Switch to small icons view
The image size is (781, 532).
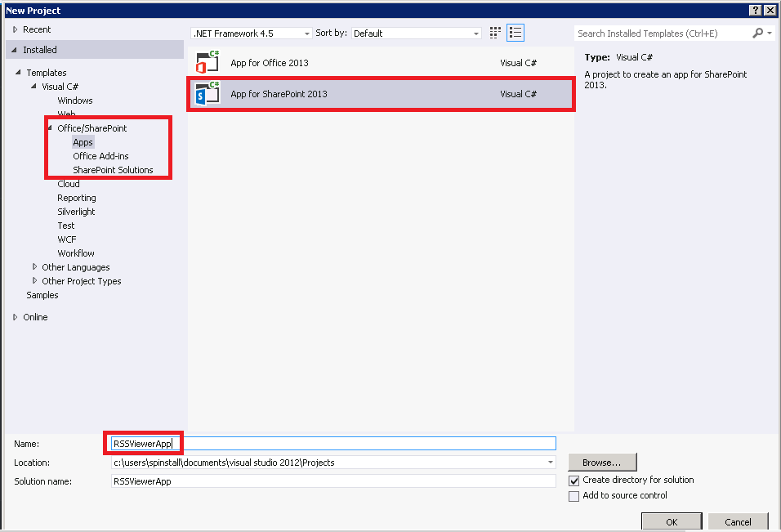[495, 33]
